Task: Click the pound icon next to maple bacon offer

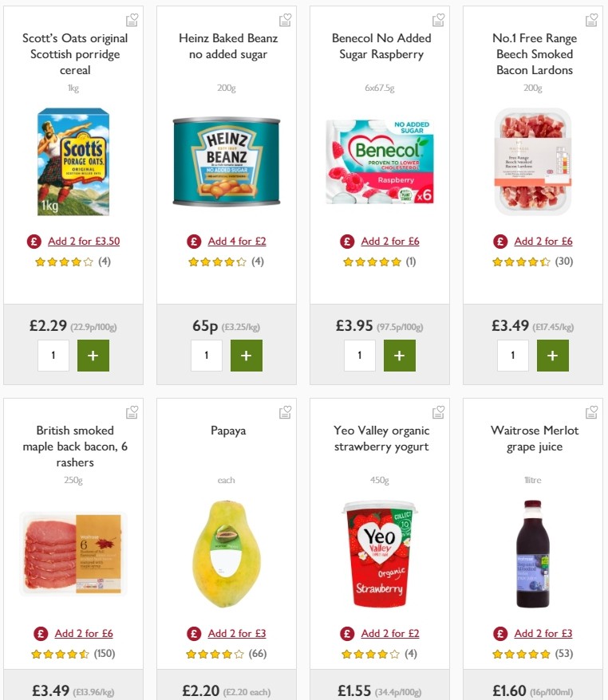Action: (41, 633)
